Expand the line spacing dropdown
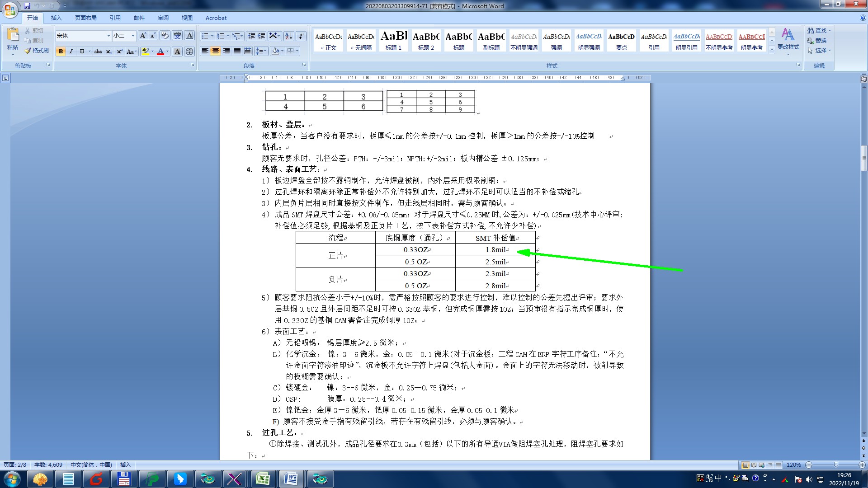This screenshot has width=868, height=488. click(265, 51)
